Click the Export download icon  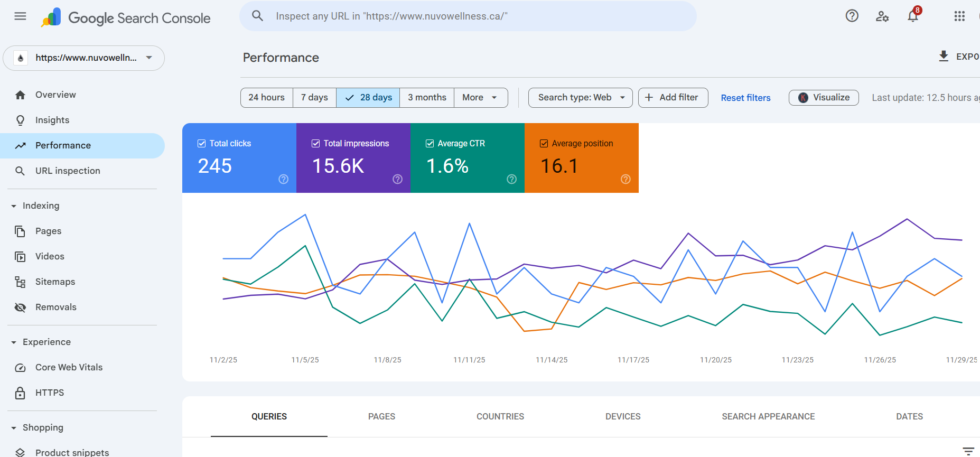(944, 56)
